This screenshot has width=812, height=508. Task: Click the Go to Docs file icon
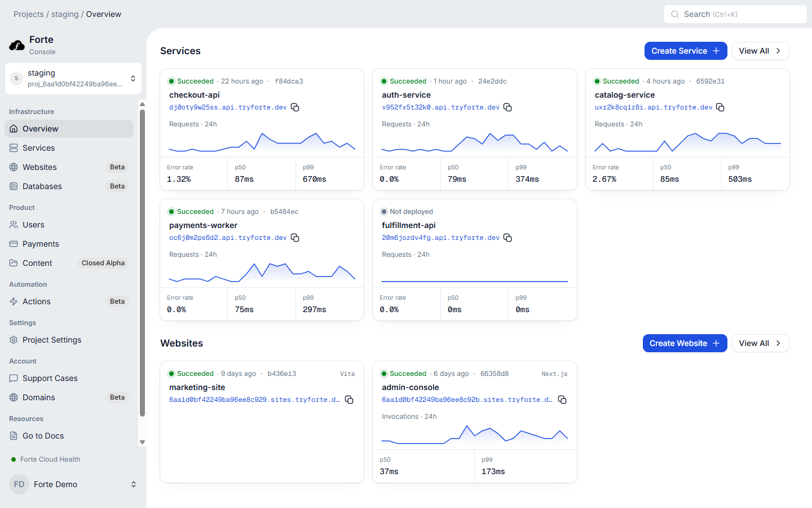pyautogui.click(x=14, y=436)
